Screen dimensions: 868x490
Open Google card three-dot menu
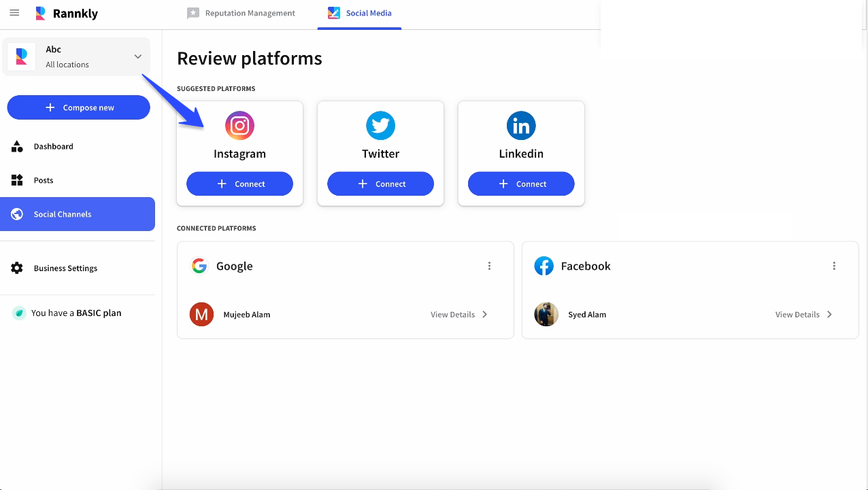(x=489, y=266)
